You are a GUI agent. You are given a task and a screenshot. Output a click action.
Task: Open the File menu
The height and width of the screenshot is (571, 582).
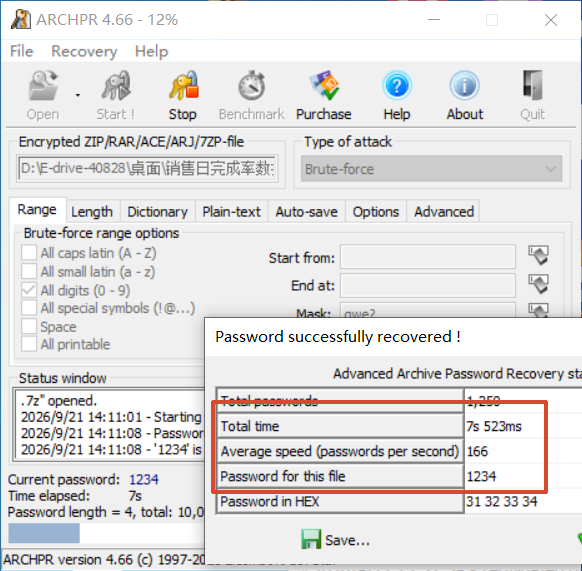pos(22,51)
